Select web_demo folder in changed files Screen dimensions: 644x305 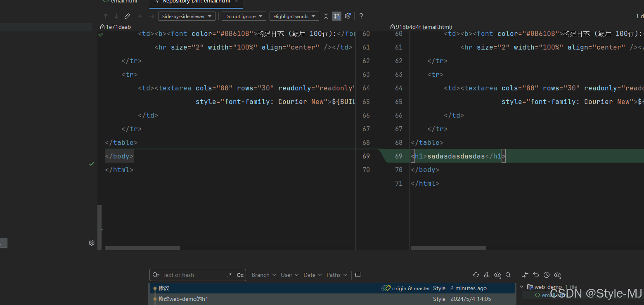click(x=548, y=287)
